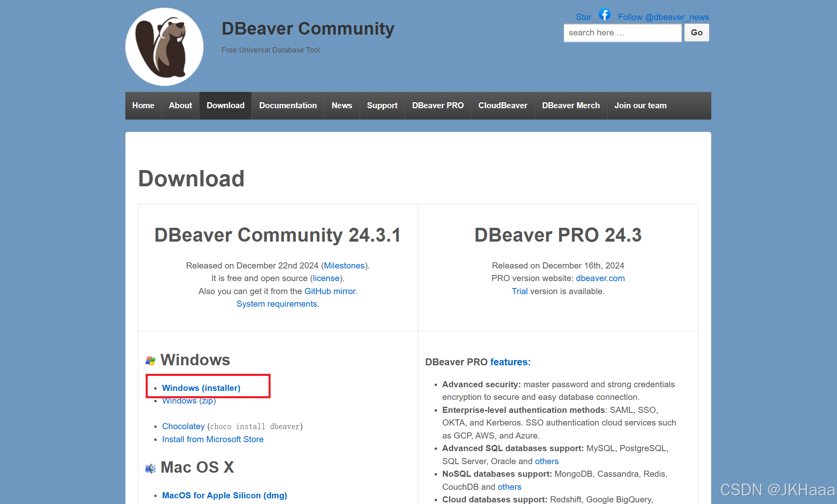Click the search here input field
Viewport: 837px width, 504px height.
pos(623,33)
